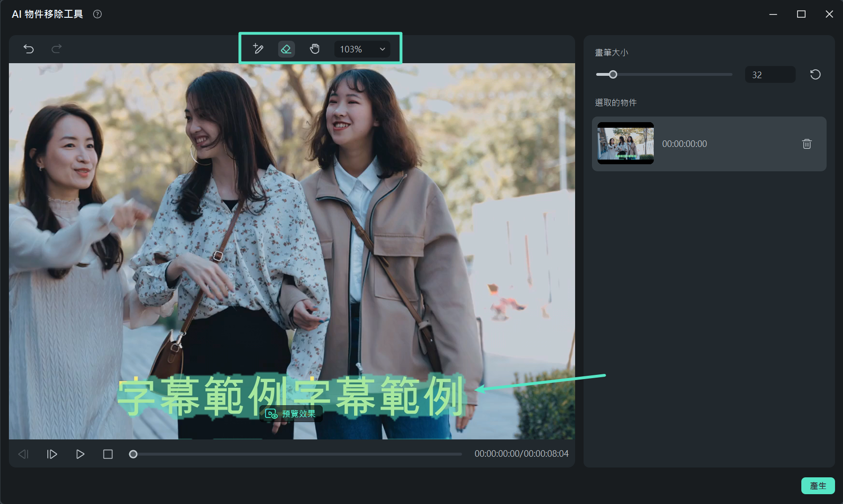843x504 pixels.
Task: Stop the video playback
Action: point(108,454)
